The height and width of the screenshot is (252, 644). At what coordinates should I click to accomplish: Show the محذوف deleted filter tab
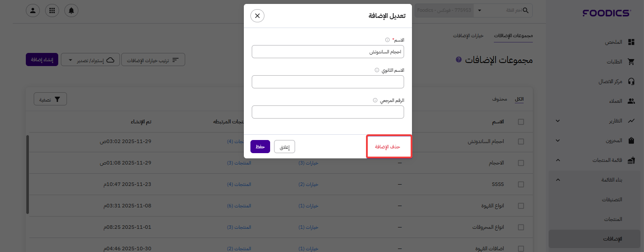click(x=500, y=99)
